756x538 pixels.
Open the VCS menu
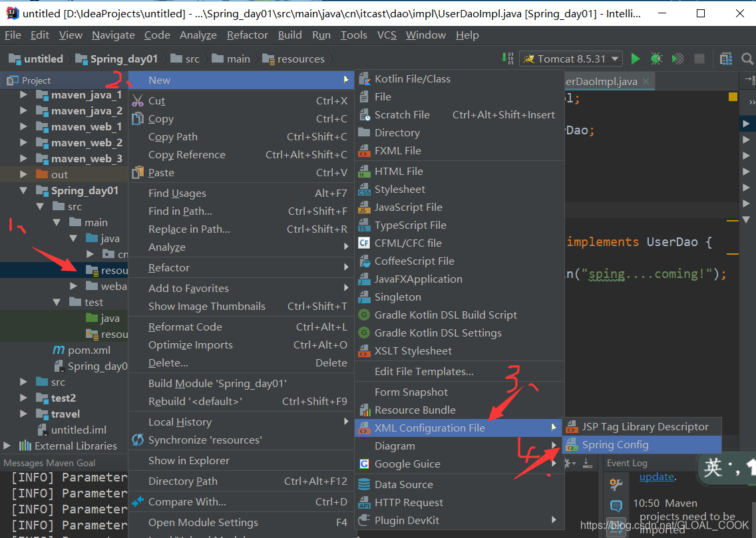pyautogui.click(x=387, y=35)
